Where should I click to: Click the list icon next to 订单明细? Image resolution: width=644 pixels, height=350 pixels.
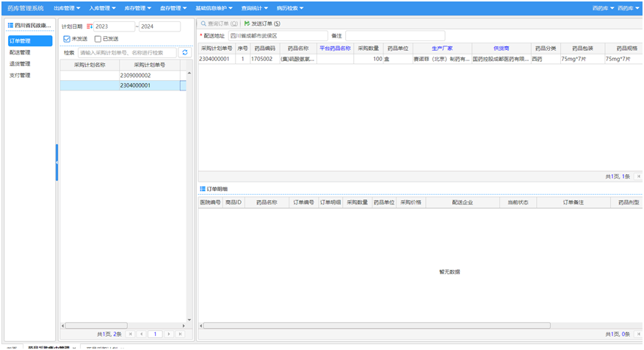coord(203,189)
